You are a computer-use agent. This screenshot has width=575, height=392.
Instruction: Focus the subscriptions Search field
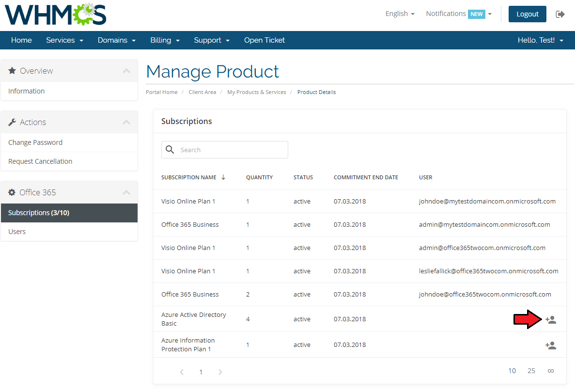[x=225, y=150]
